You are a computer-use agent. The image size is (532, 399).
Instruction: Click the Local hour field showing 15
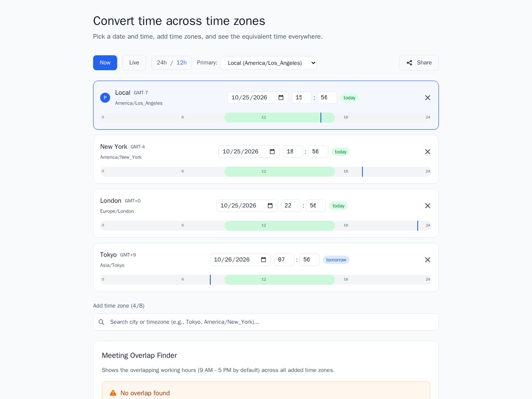302,98
